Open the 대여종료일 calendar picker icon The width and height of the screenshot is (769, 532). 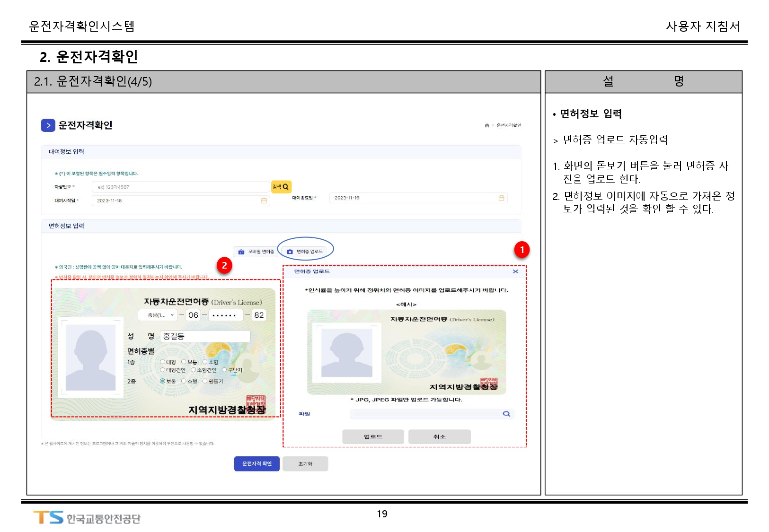point(501,198)
